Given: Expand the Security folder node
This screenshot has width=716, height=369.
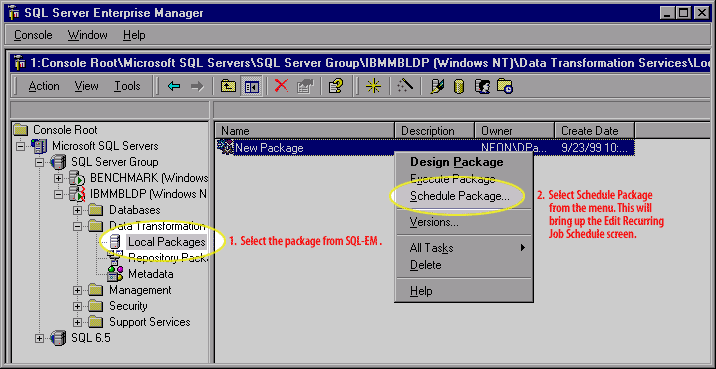Looking at the screenshot, I should (x=77, y=306).
